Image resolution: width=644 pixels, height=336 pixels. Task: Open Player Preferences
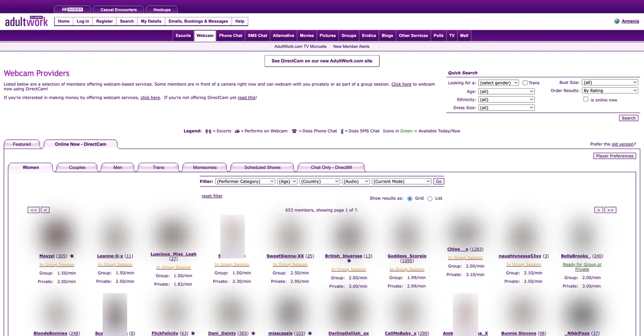click(x=615, y=156)
